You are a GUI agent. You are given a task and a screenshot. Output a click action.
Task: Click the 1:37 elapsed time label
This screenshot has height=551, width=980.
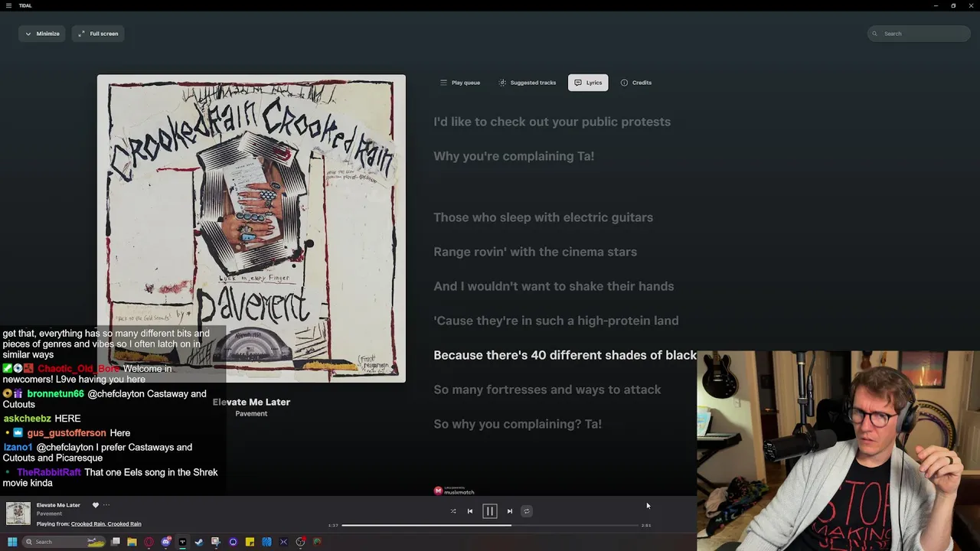333,526
